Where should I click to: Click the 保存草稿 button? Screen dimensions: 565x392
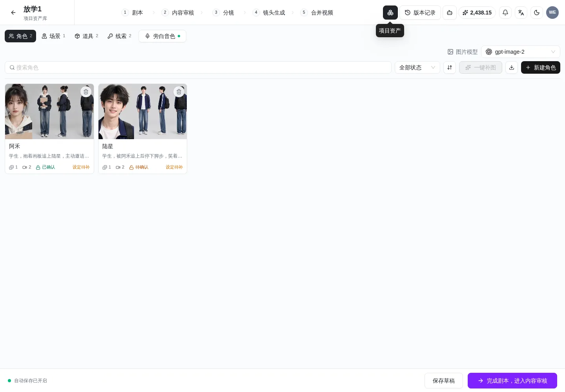click(444, 381)
